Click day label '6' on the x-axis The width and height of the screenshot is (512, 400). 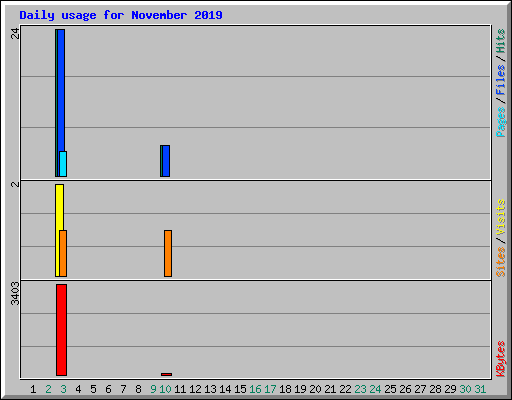(x=108, y=389)
